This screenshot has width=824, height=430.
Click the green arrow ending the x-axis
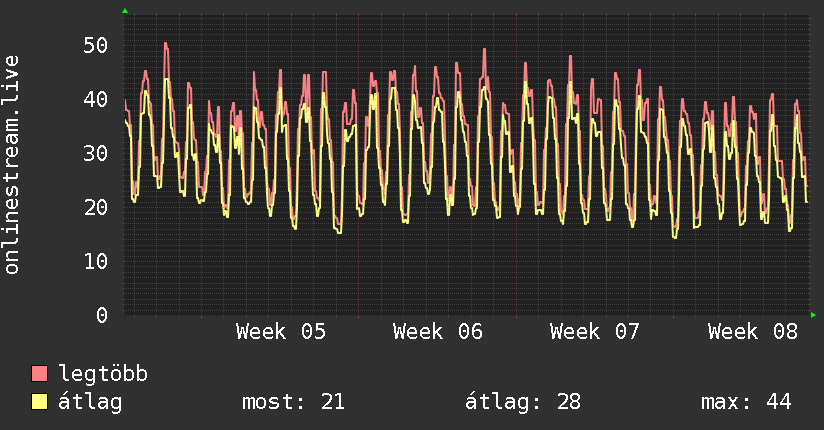(813, 315)
